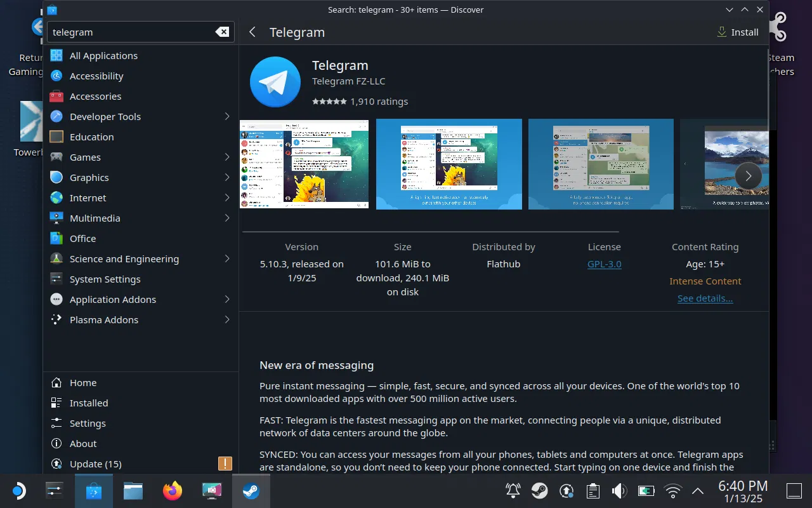Launch Firefox from the taskbar
812x508 pixels.
click(x=172, y=491)
